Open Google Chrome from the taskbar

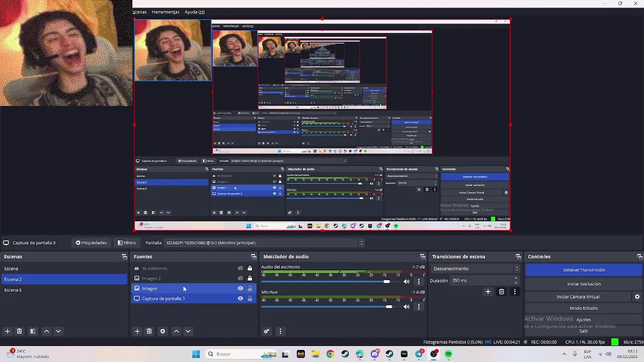coord(330,354)
